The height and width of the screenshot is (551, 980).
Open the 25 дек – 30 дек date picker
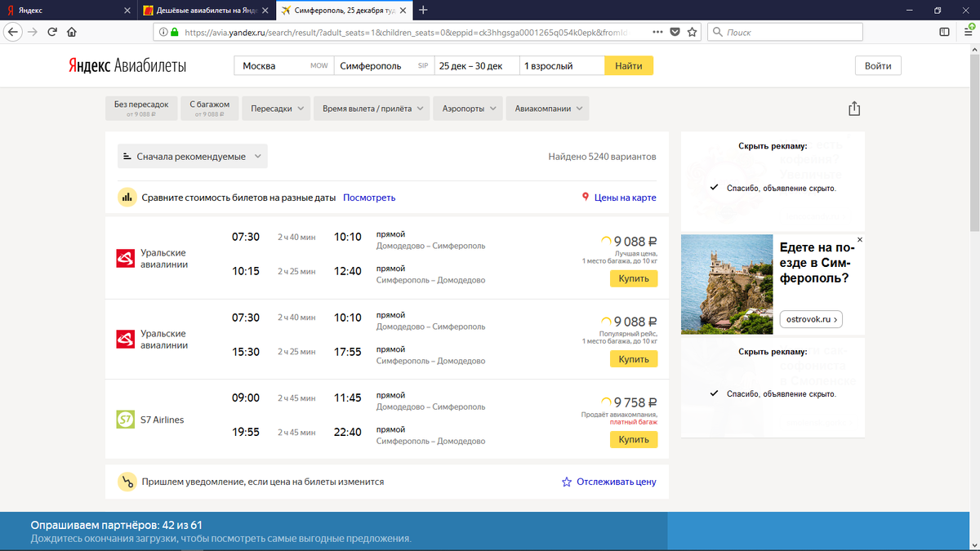(x=477, y=66)
